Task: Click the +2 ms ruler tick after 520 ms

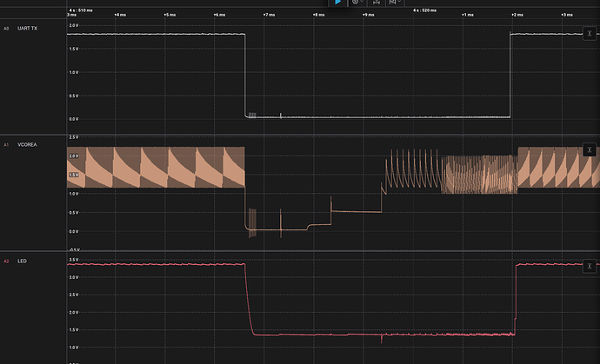Action: point(517,15)
